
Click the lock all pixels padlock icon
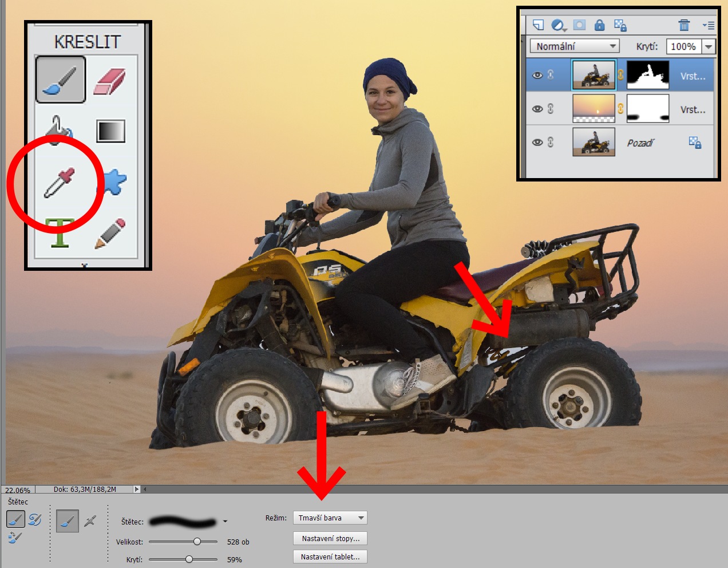coord(599,25)
